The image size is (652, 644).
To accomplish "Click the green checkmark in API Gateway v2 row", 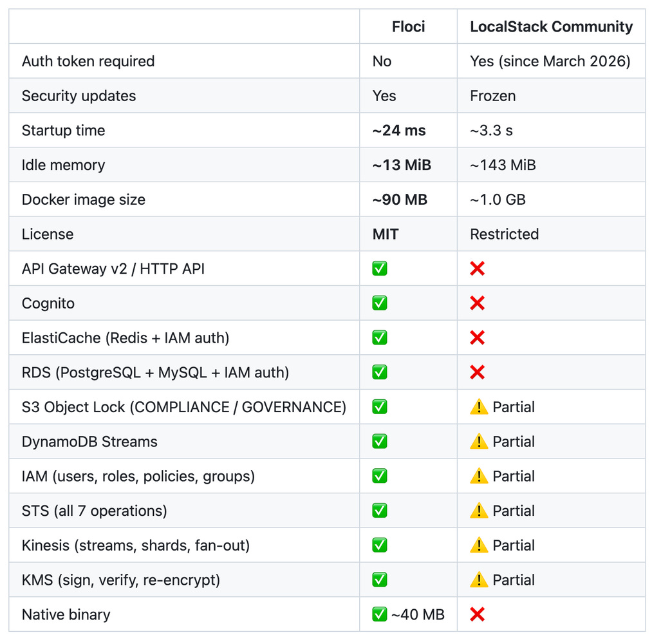I will [x=380, y=269].
